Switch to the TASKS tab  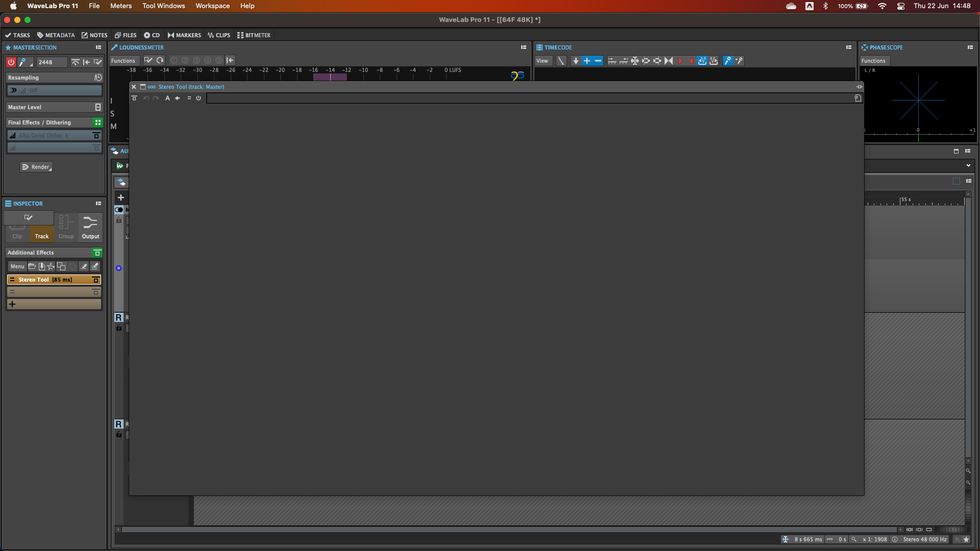coord(18,35)
